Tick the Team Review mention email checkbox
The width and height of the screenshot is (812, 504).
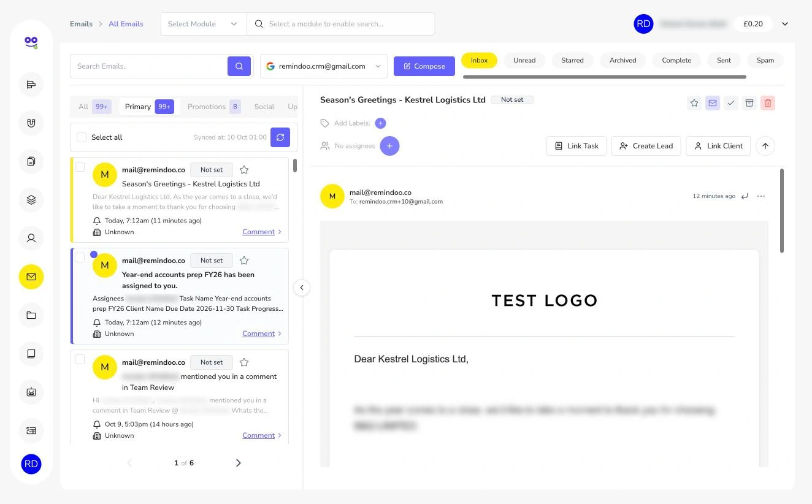point(80,359)
